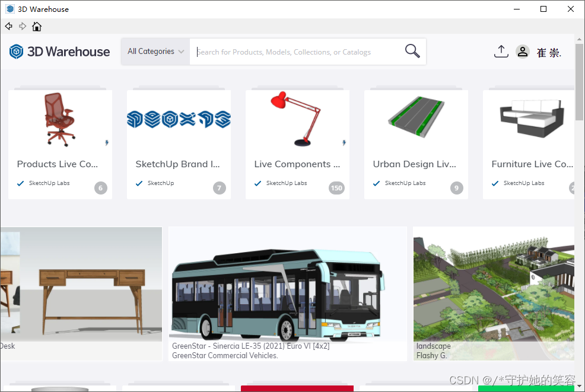Viewport: 585px width, 392px height.
Task: Click the 3D Warehouse logo
Action: (x=60, y=52)
